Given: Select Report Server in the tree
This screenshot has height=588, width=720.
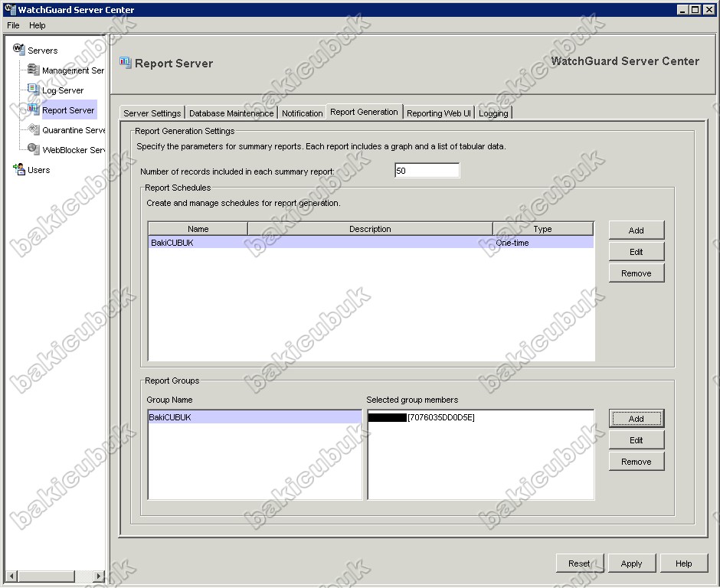Looking at the screenshot, I should click(x=68, y=110).
